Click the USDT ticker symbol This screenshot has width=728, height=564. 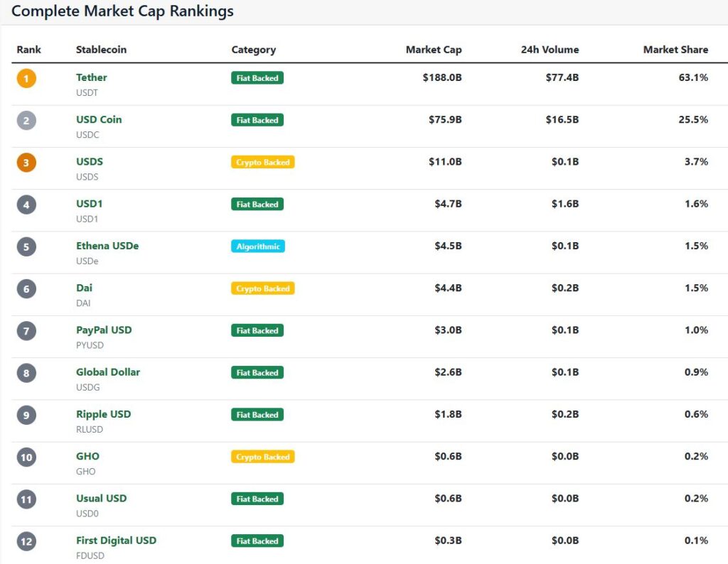click(x=87, y=93)
